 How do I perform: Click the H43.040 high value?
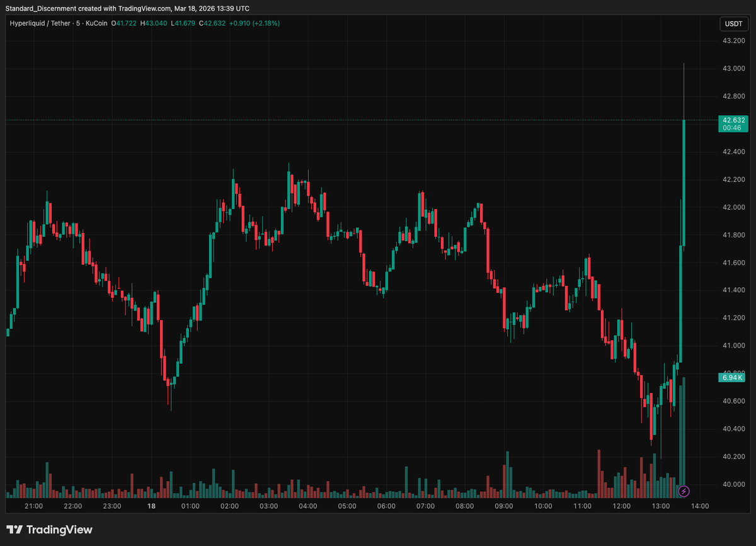coord(153,23)
